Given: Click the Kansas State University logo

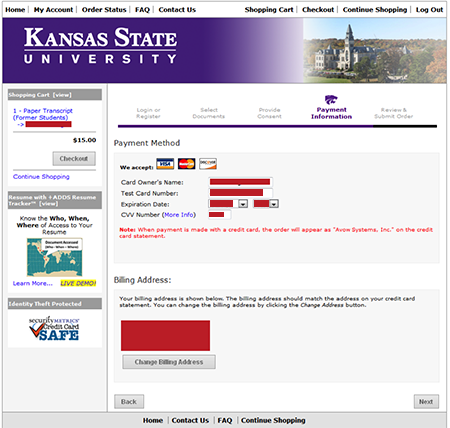Looking at the screenshot, I should click(x=100, y=46).
